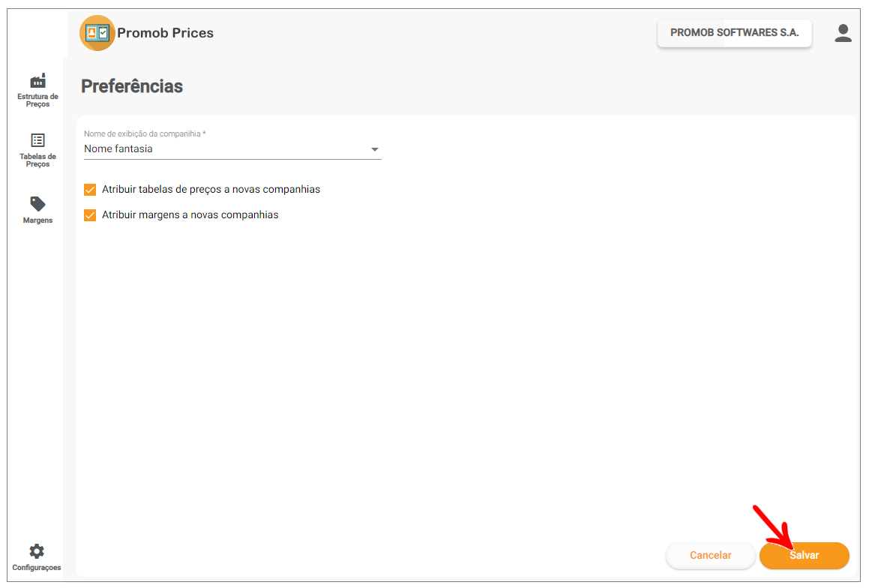
Task: Open the Tabelas de Preços list icon
Action: 37,140
